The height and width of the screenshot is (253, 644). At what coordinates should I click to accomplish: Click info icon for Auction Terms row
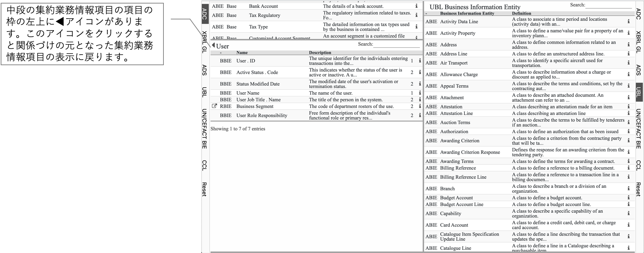pos(628,122)
